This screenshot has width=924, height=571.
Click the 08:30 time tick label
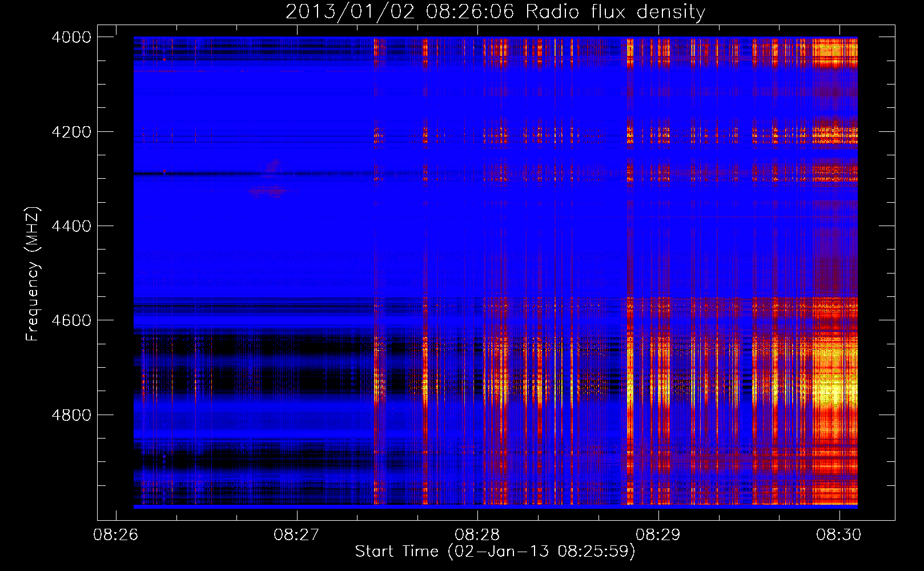pyautogui.click(x=839, y=535)
